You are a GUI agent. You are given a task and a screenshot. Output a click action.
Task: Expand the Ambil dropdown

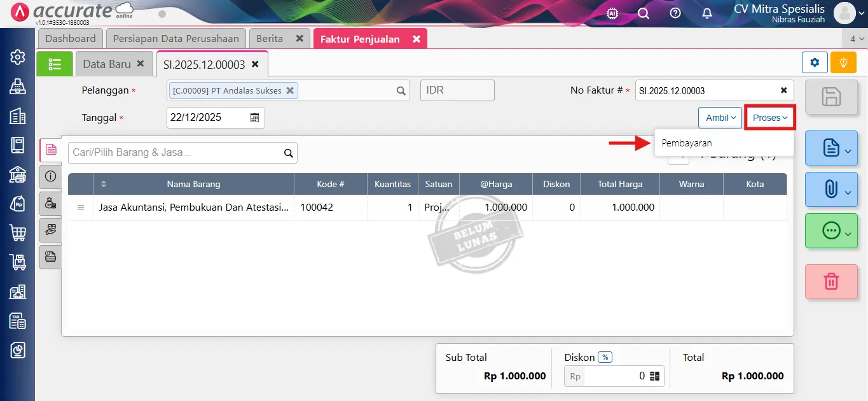coord(720,118)
